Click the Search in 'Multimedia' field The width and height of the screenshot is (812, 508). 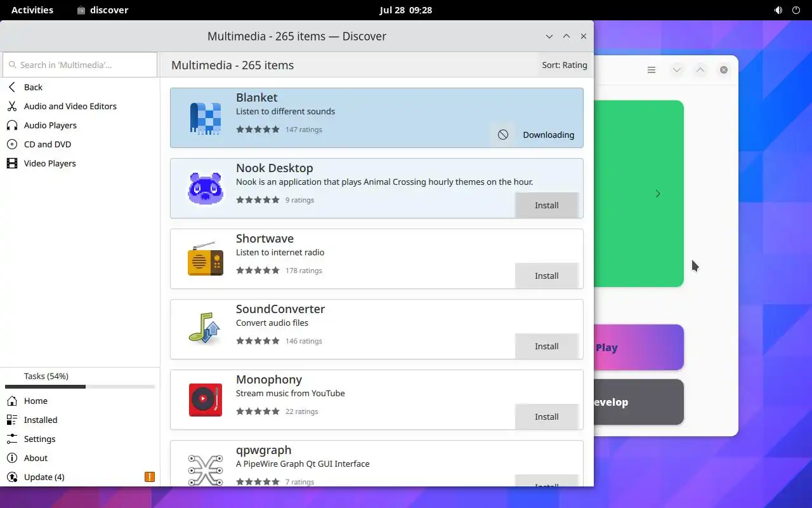[x=80, y=65]
